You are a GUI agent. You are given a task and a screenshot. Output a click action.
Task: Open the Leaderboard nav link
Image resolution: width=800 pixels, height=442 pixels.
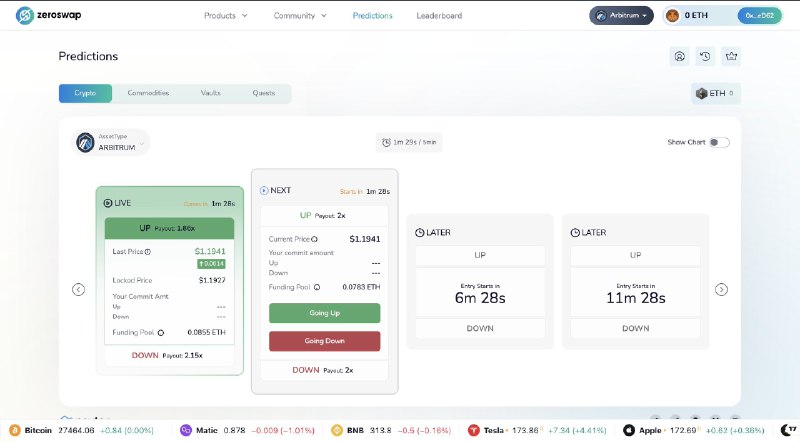pyautogui.click(x=439, y=16)
